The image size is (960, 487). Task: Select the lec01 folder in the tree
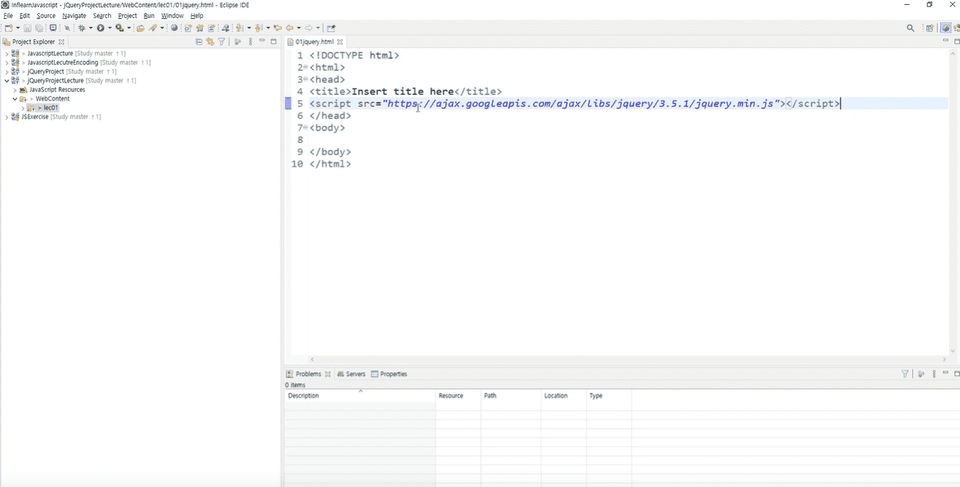51,108
